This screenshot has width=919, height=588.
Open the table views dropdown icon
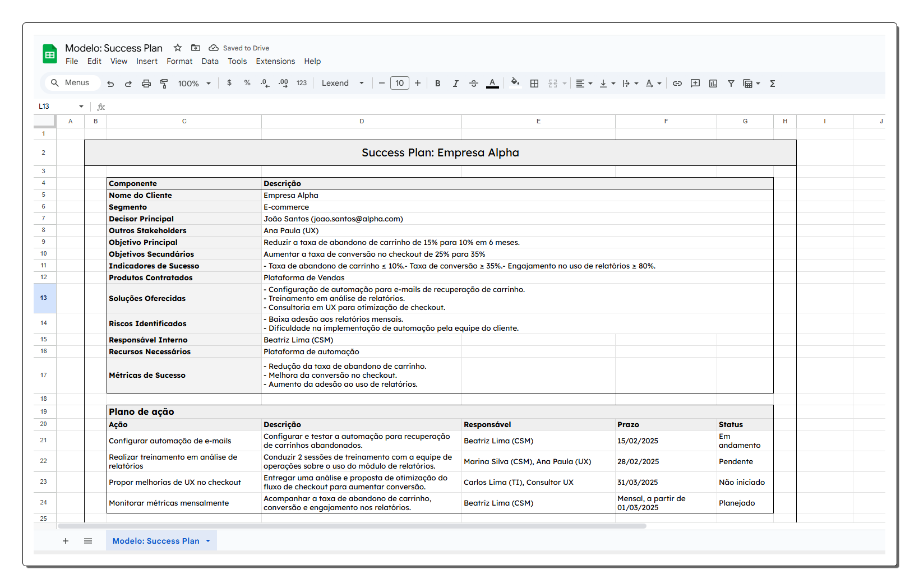(x=751, y=84)
